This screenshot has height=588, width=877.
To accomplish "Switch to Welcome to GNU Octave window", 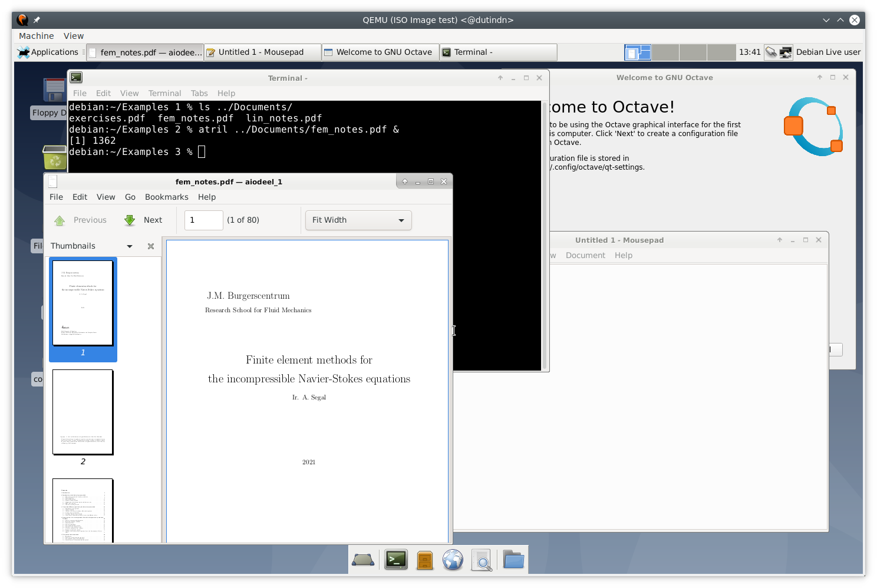I will pyautogui.click(x=381, y=52).
